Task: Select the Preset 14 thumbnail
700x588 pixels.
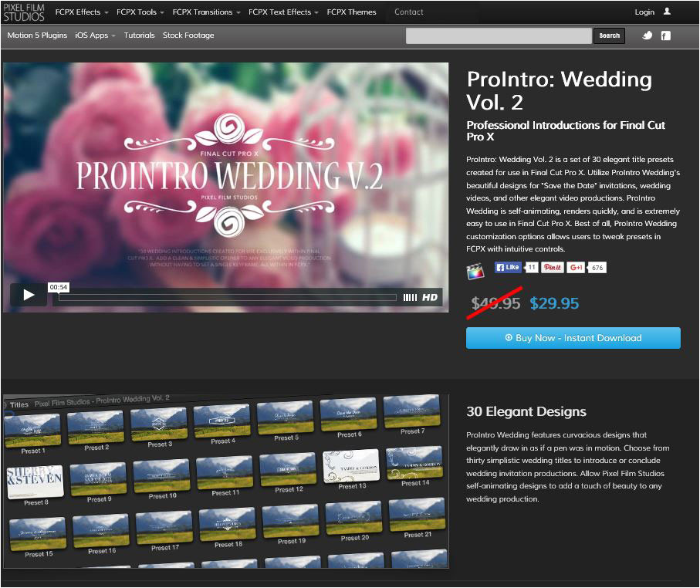Action: [x=414, y=462]
